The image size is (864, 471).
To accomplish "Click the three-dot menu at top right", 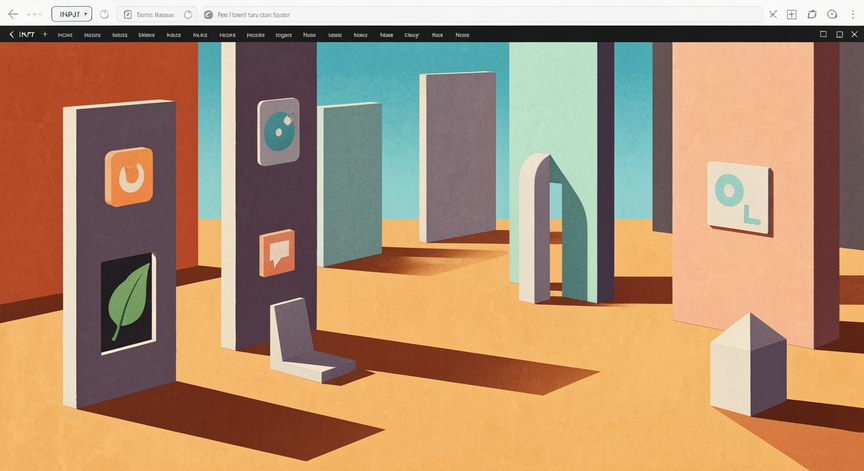I will [853, 14].
